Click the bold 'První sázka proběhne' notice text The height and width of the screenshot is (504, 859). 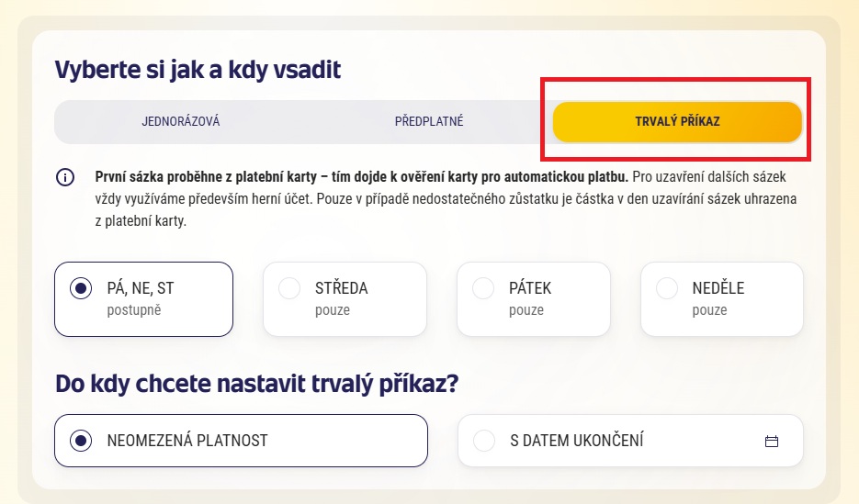coord(362,177)
